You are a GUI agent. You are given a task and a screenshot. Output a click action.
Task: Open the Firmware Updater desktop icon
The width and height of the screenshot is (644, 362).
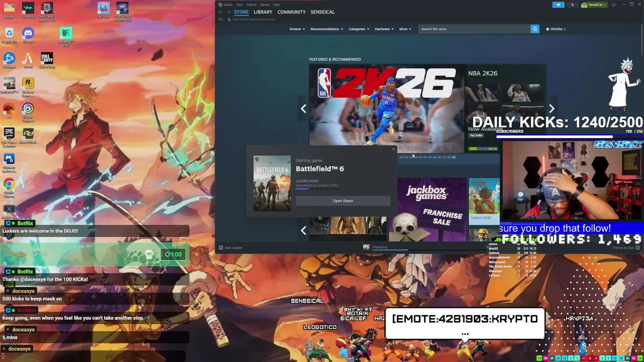click(x=9, y=162)
